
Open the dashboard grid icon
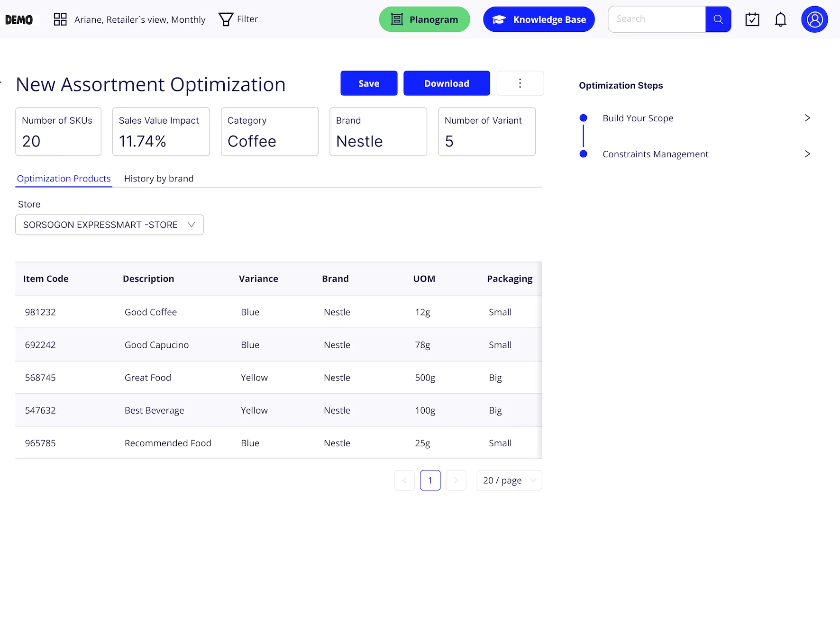60,19
